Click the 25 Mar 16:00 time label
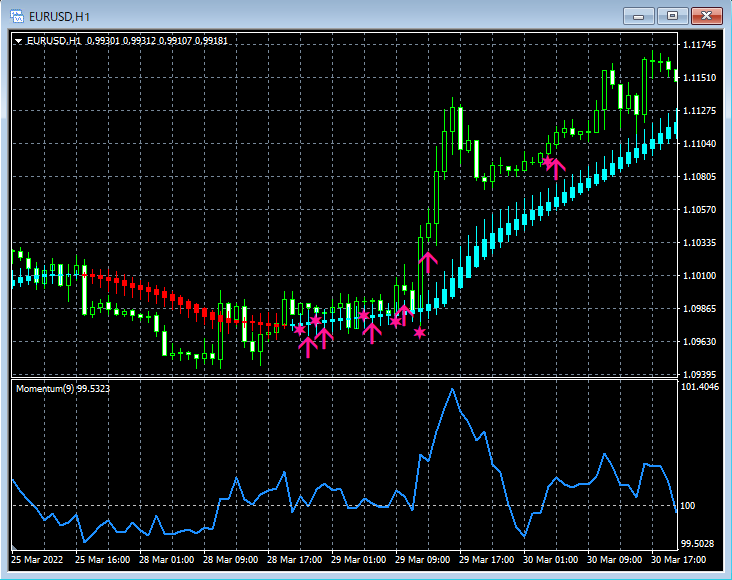732x580 pixels. pyautogui.click(x=102, y=559)
